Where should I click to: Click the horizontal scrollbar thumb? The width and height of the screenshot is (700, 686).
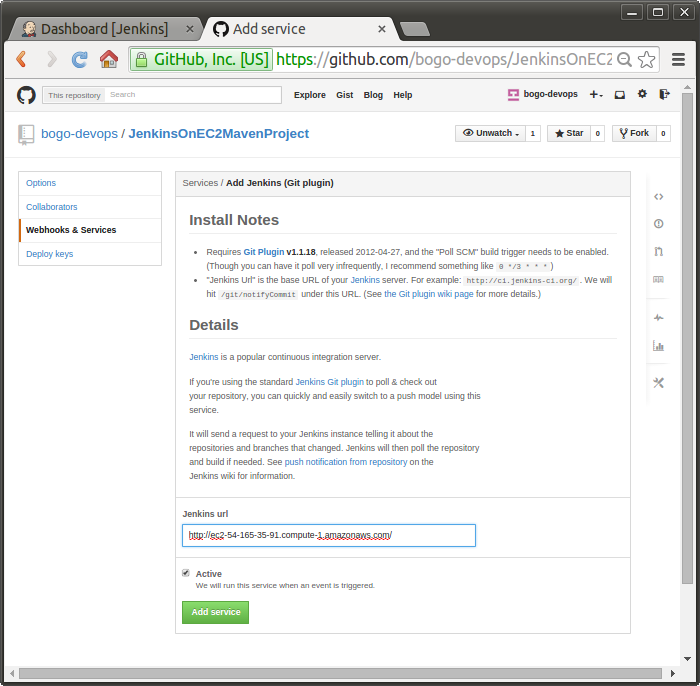tap(340, 673)
